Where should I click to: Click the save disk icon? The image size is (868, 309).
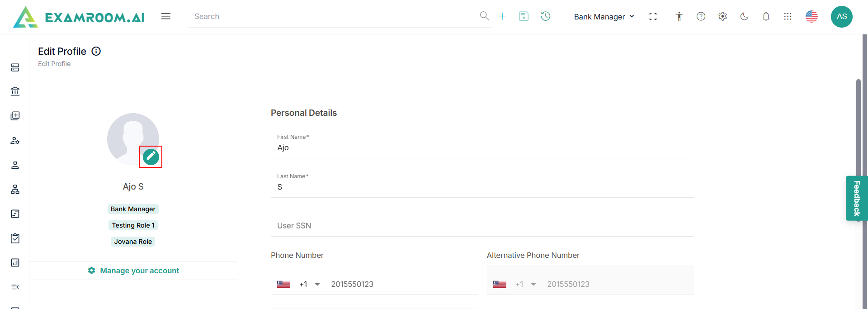[524, 16]
